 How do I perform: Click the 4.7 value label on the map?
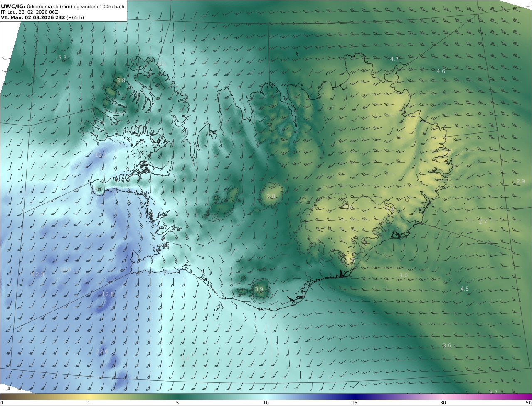tap(394, 59)
